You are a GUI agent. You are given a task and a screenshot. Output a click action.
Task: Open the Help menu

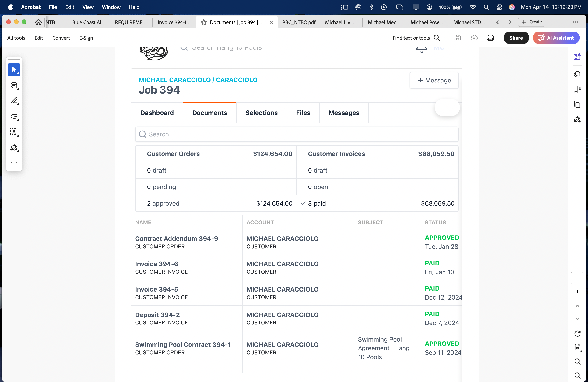(x=134, y=7)
